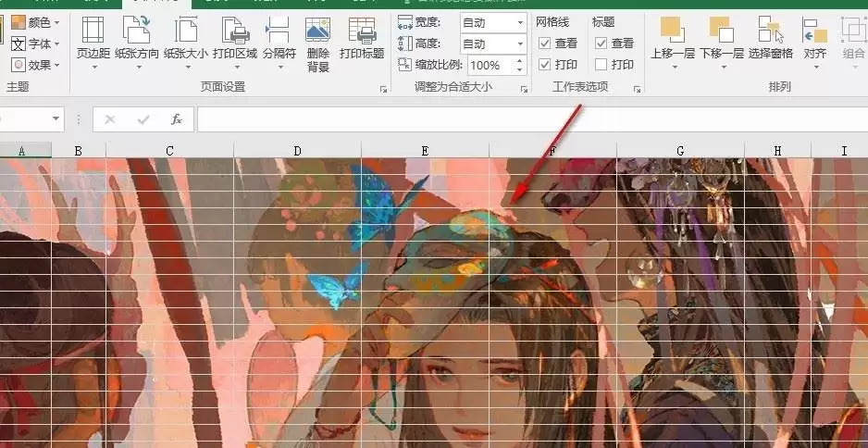Click the 页边距 margins icon
The image size is (868, 448).
[93, 31]
